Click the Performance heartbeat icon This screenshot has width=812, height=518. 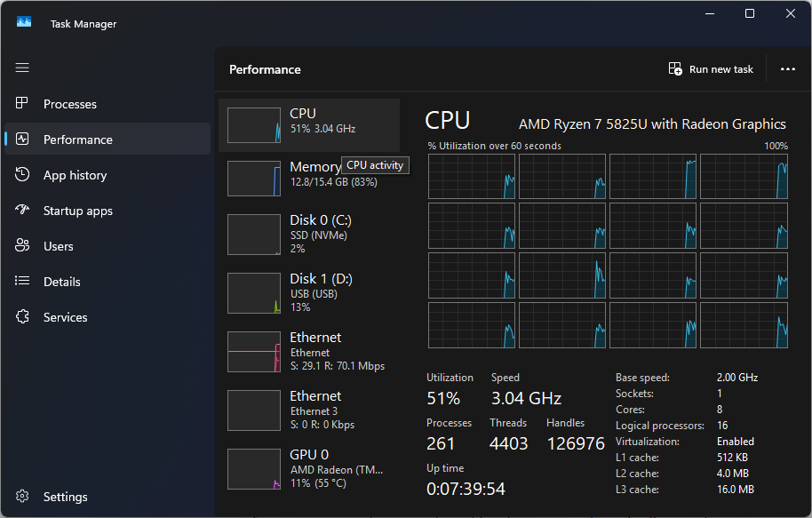[x=23, y=139]
